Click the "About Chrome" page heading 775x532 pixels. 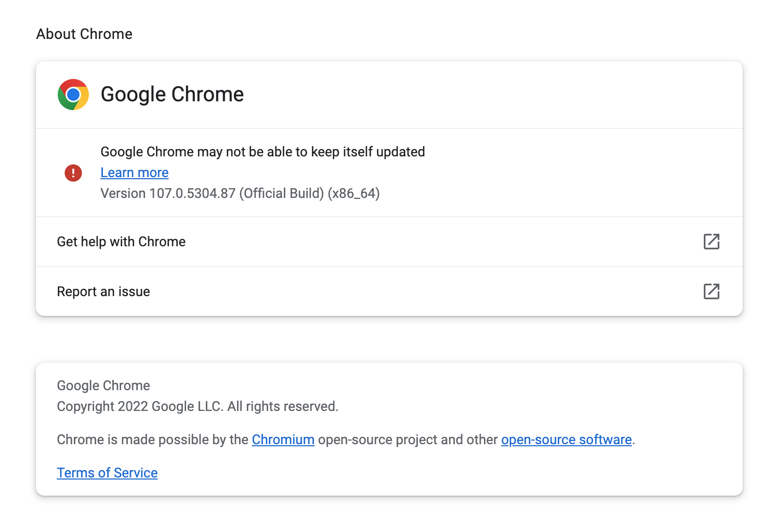[84, 34]
